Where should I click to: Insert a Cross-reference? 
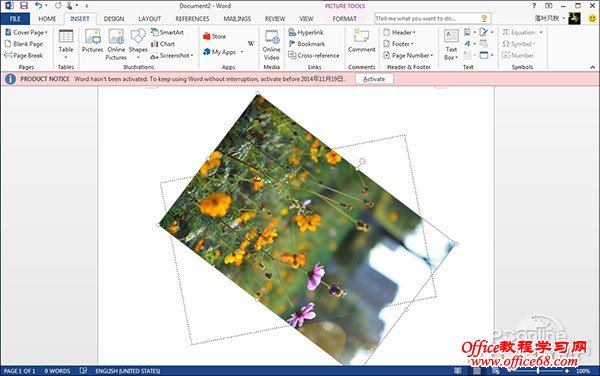314,55
